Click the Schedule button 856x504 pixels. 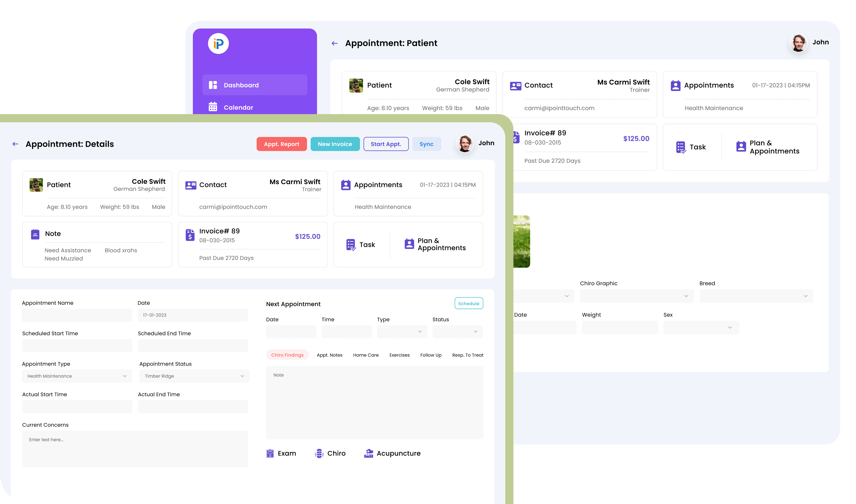click(469, 303)
